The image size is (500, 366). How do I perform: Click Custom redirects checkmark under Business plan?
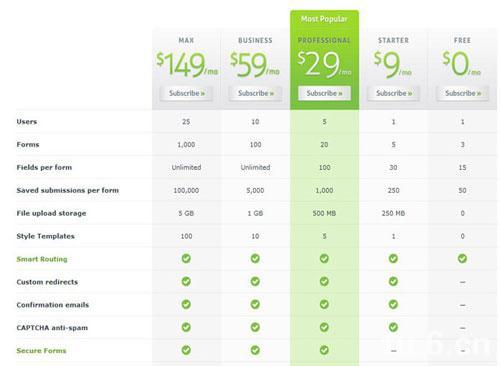pos(255,281)
